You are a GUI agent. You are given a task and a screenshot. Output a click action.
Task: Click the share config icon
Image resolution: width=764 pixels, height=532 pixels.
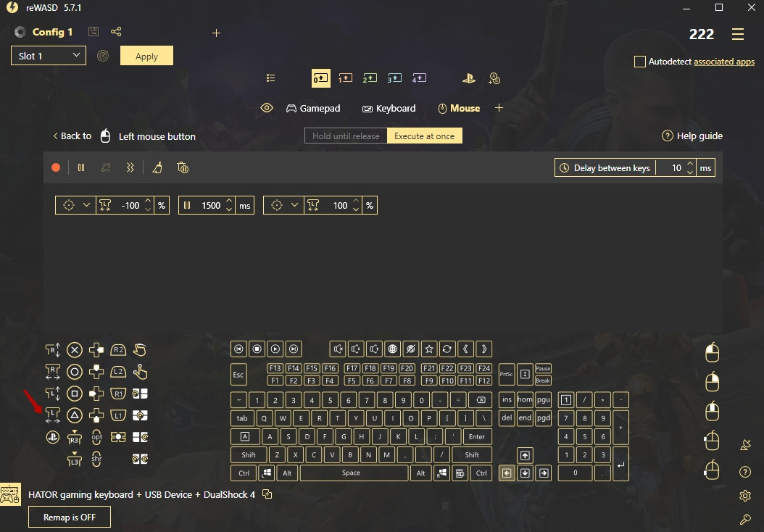tap(116, 32)
